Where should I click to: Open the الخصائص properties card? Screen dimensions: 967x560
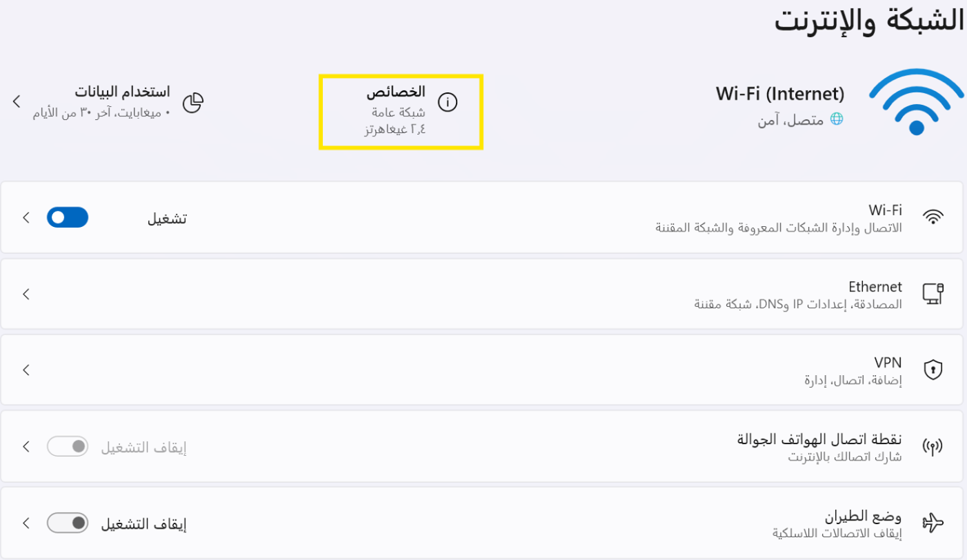click(x=400, y=110)
